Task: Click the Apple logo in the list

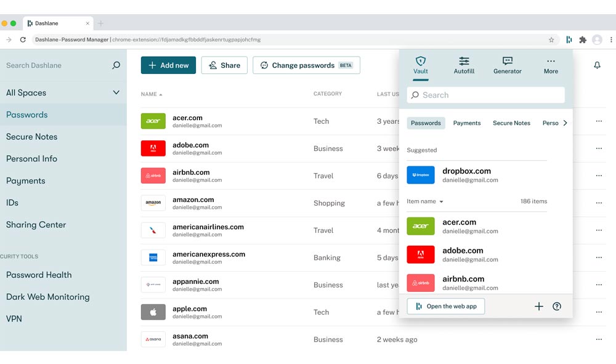Action: point(153,312)
